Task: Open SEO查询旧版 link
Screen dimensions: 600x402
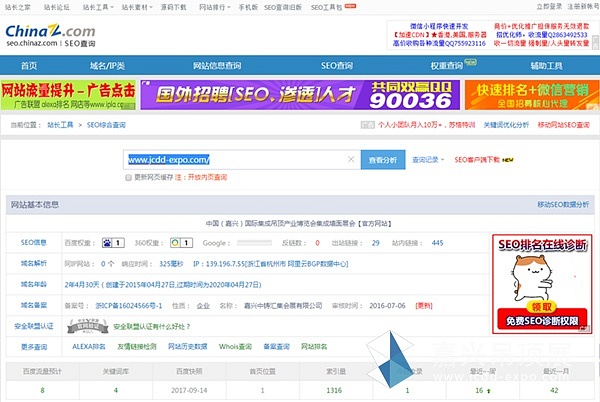Action: [283, 7]
